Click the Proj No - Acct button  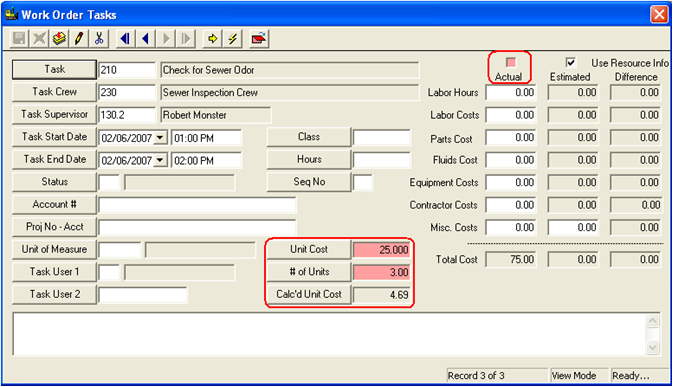pyautogui.click(x=54, y=227)
